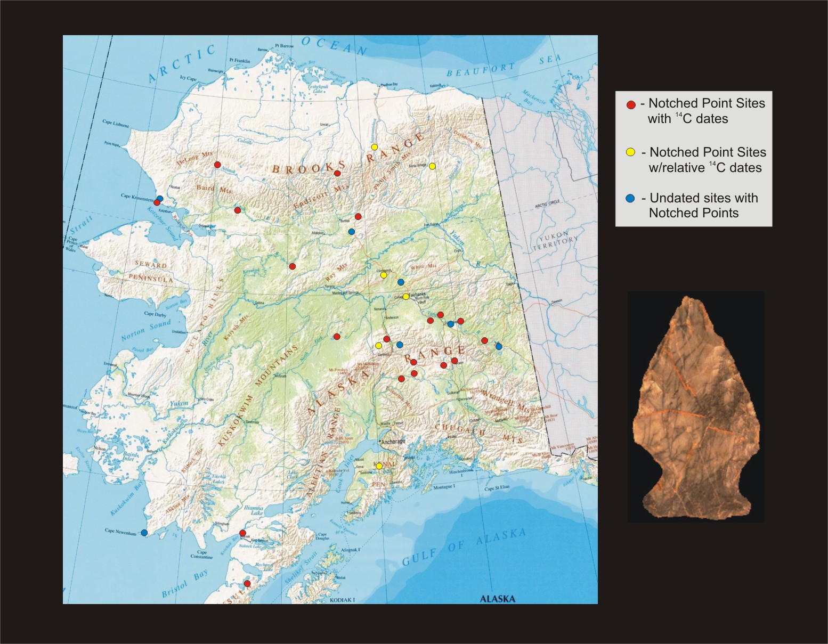Click the "Afognak I" label
This screenshot has width=828, height=644.
point(350,549)
